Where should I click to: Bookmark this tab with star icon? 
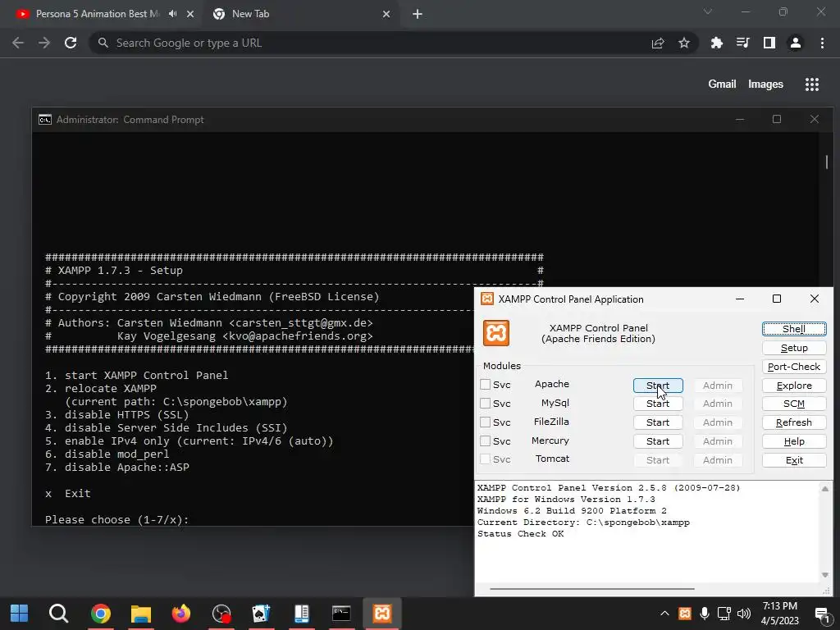(x=684, y=43)
